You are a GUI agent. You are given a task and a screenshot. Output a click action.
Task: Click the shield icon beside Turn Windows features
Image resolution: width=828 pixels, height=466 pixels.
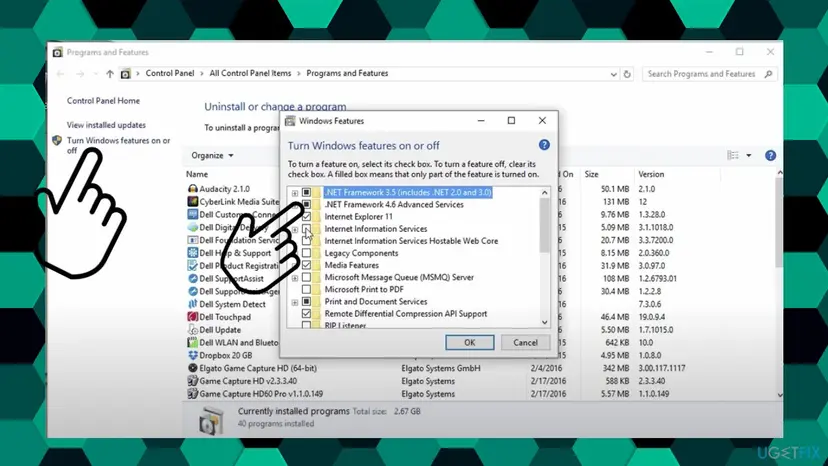(57, 141)
